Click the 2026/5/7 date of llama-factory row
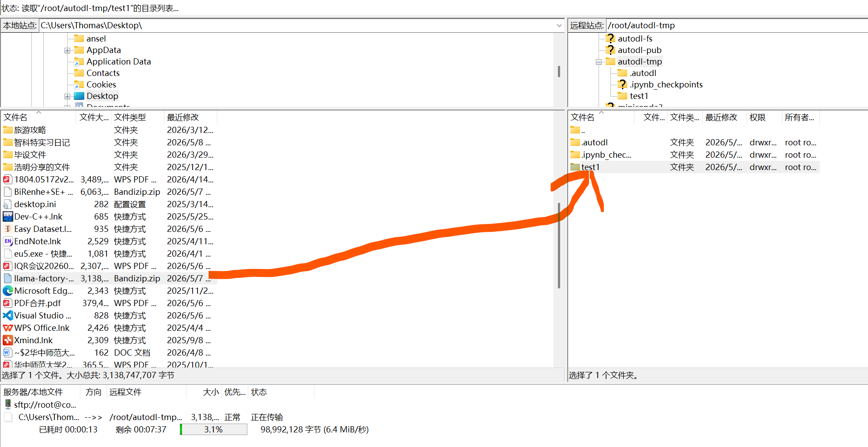Screen dimensions: 868x447 point(189,278)
